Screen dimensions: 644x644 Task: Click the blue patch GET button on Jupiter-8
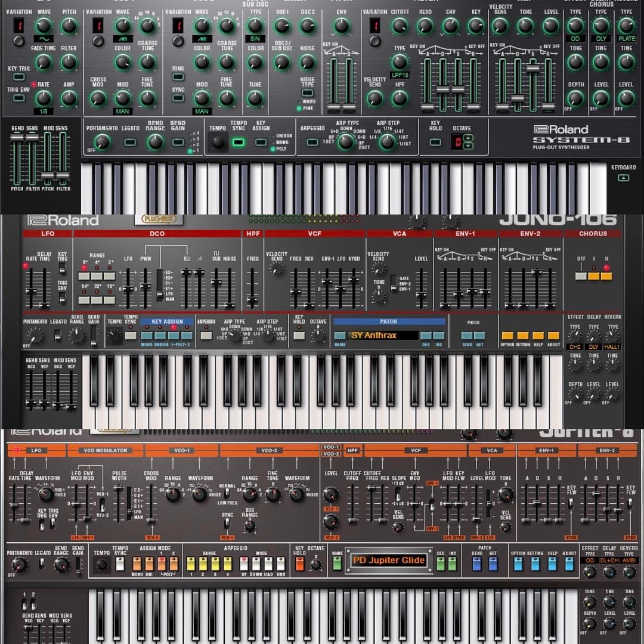pos(493,563)
